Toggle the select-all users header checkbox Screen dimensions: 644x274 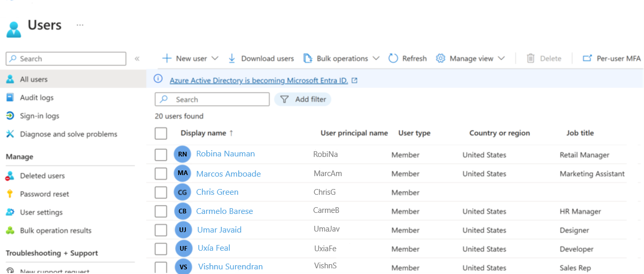pyautogui.click(x=161, y=134)
